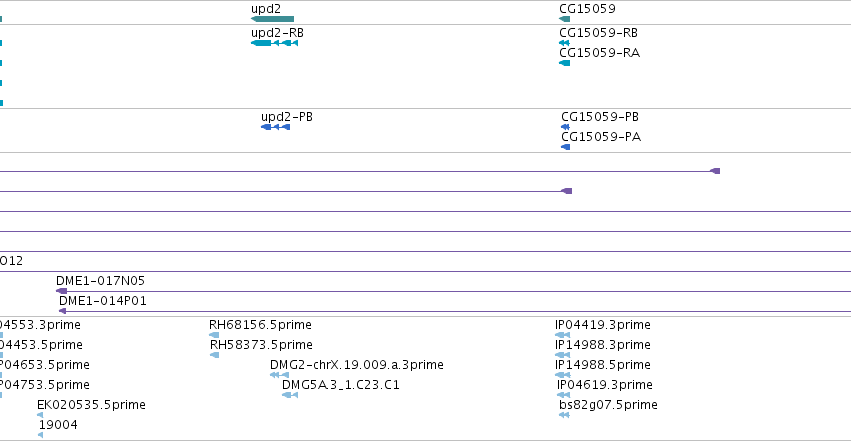Screen dimensions: 851x441
Task: Select the DME1-014P01 BAC clone arrowhead
Action: pyautogui.click(x=62, y=311)
